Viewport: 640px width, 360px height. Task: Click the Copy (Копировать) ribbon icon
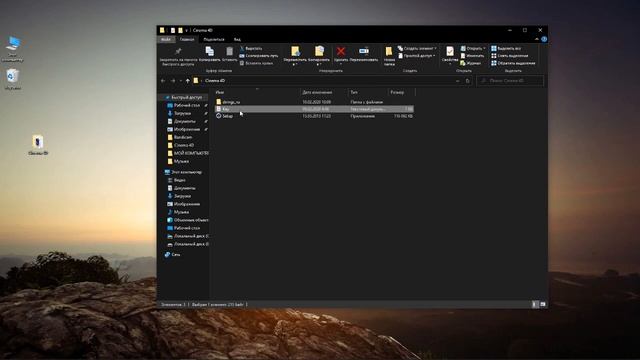[x=209, y=54]
